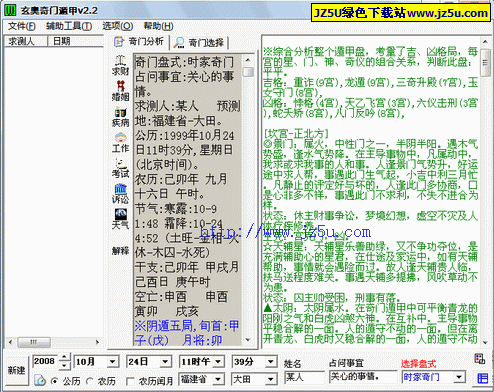494x392 pixels.
Task: Expand the 39分 minute dropdown
Action: pyautogui.click(x=271, y=361)
